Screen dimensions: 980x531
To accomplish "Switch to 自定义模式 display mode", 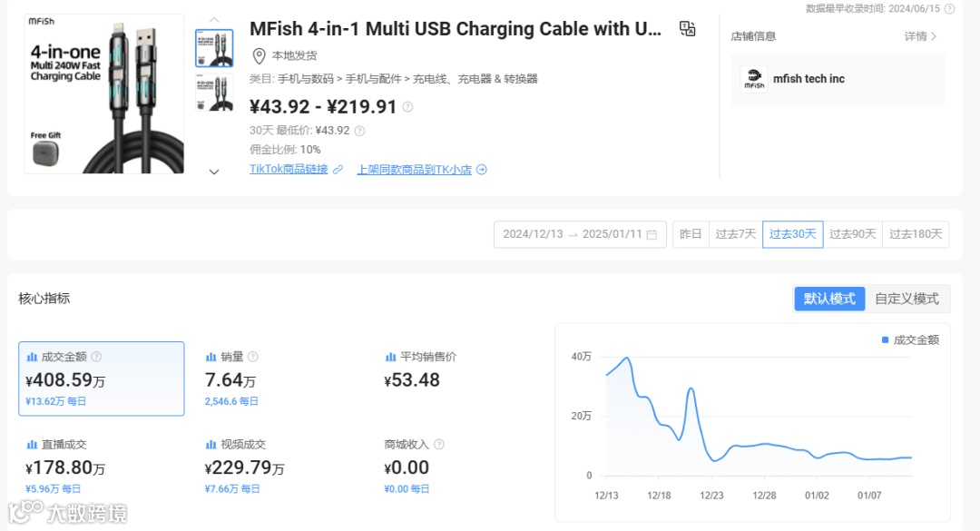I will [x=906, y=299].
